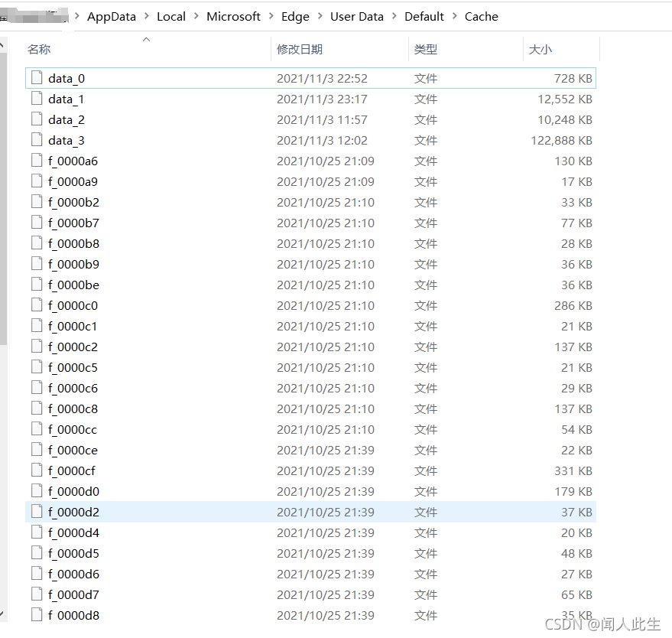
Task: Click the f_0000c5 file icon
Action: (x=37, y=367)
